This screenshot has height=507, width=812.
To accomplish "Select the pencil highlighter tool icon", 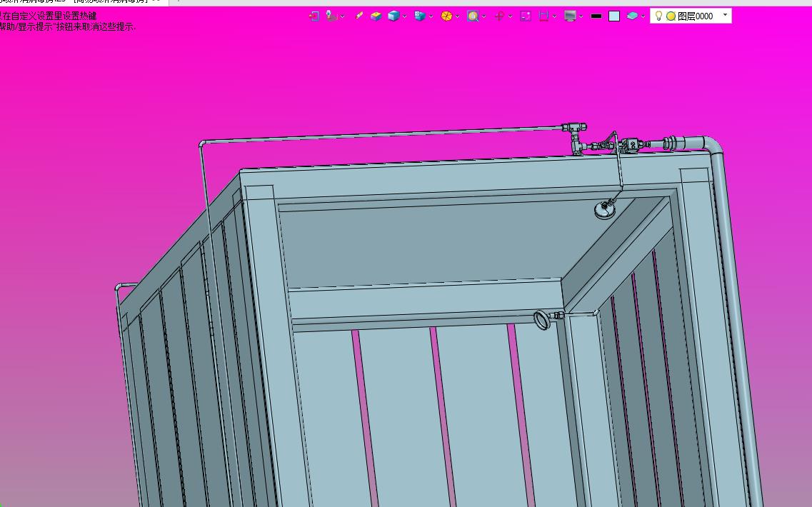I will click(x=359, y=16).
